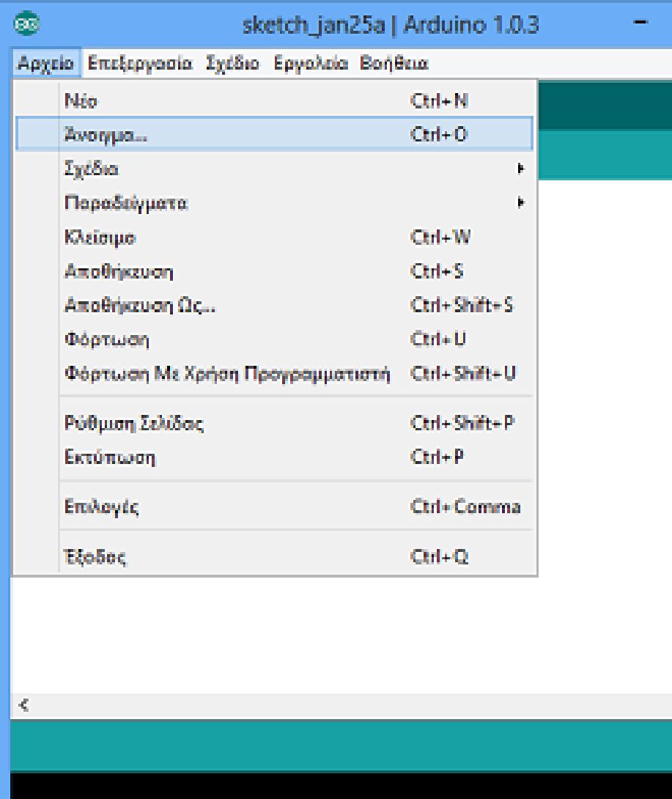Select Φόρτωση to upload the sketch
Image resolution: width=672 pixels, height=799 pixels.
[274, 339]
